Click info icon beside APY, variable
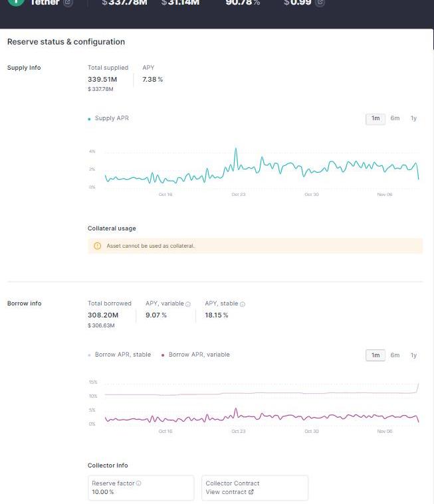The height and width of the screenshot is (504, 434). click(x=188, y=304)
